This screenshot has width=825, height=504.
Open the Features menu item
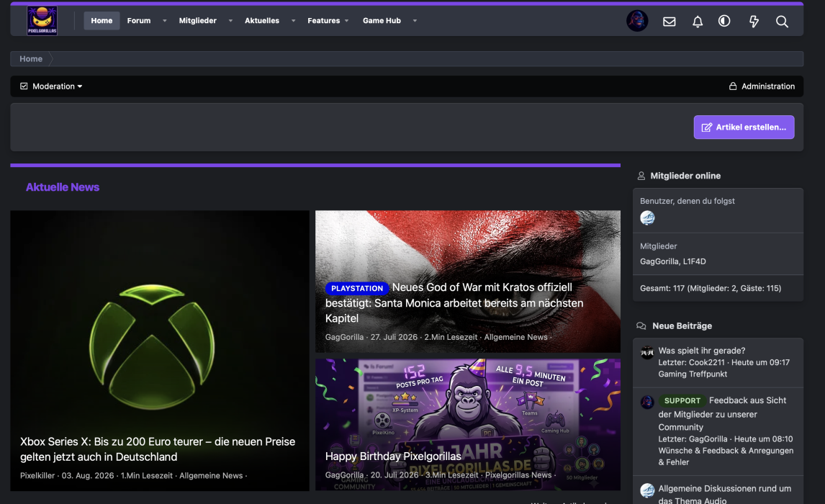pyautogui.click(x=323, y=20)
